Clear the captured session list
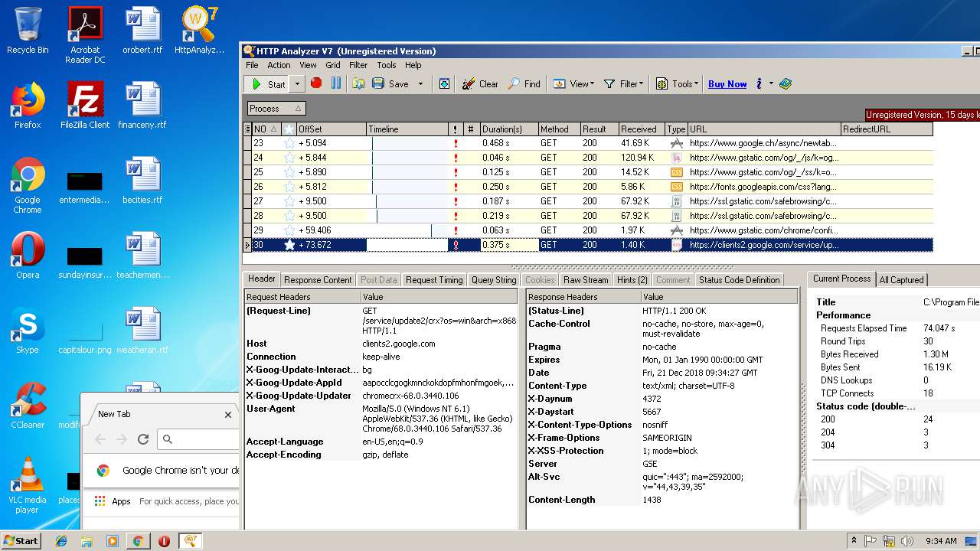This screenshot has height=551, width=980. [480, 83]
